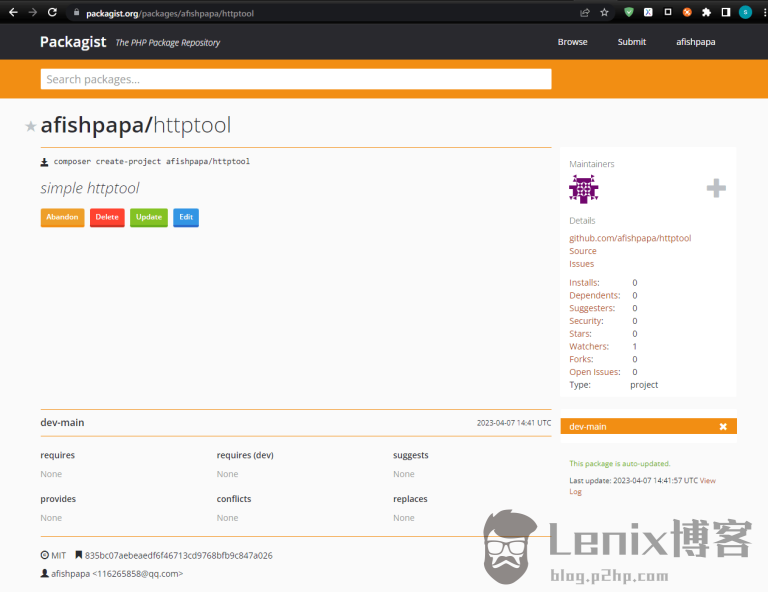Viewport: 768px width, 592px height.
Task: Click the add maintainer plus icon
Action: [716, 188]
